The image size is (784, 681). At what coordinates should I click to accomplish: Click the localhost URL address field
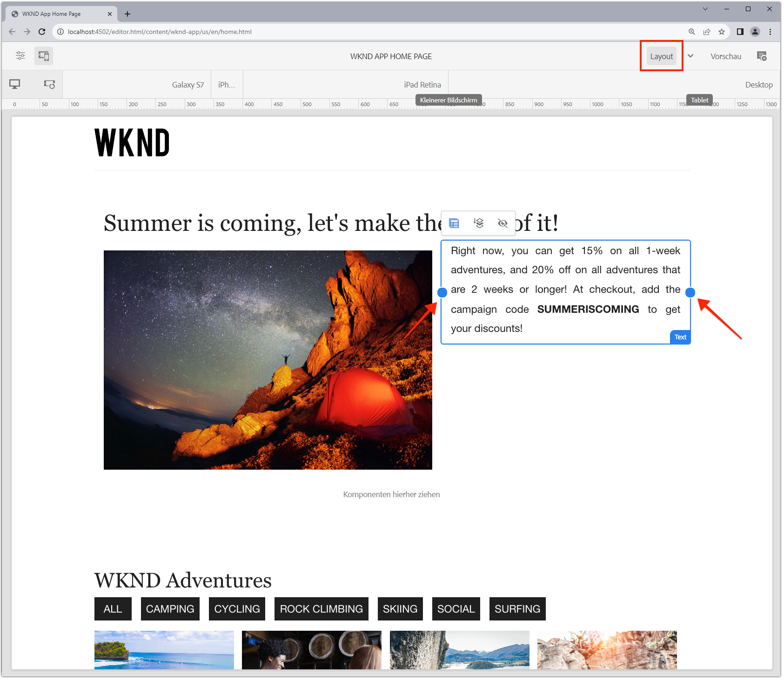[x=160, y=32]
